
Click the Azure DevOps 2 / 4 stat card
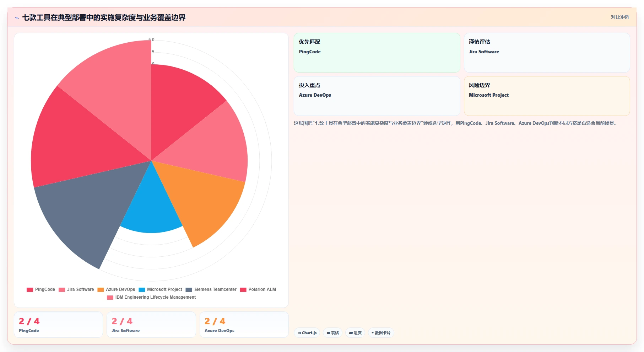point(244,325)
